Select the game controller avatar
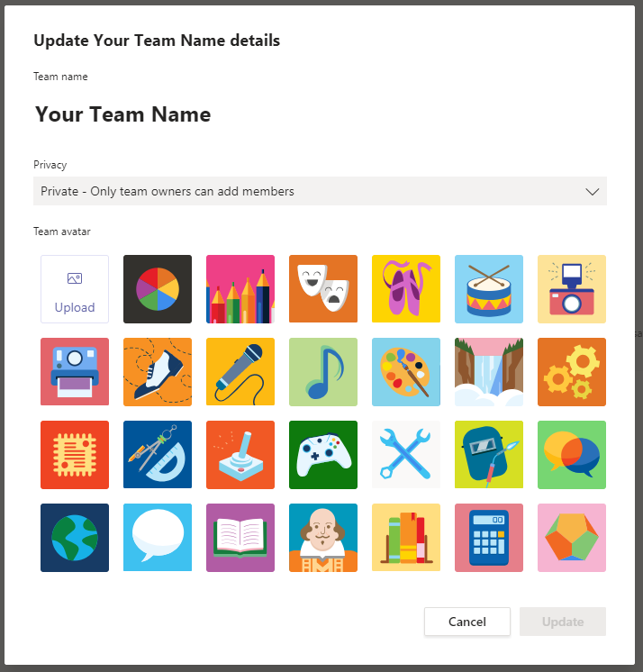The image size is (643, 672). tap(323, 455)
